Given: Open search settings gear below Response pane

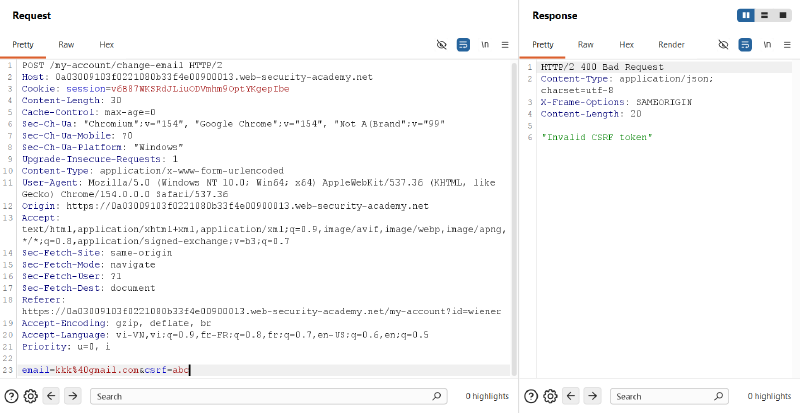Looking at the screenshot, I should [550, 396].
